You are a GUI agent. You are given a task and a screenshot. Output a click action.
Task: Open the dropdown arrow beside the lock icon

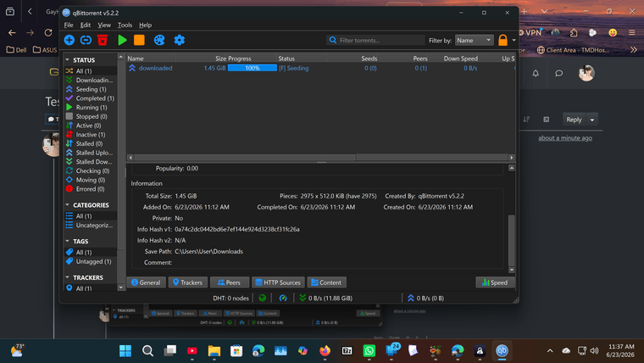[x=514, y=41]
